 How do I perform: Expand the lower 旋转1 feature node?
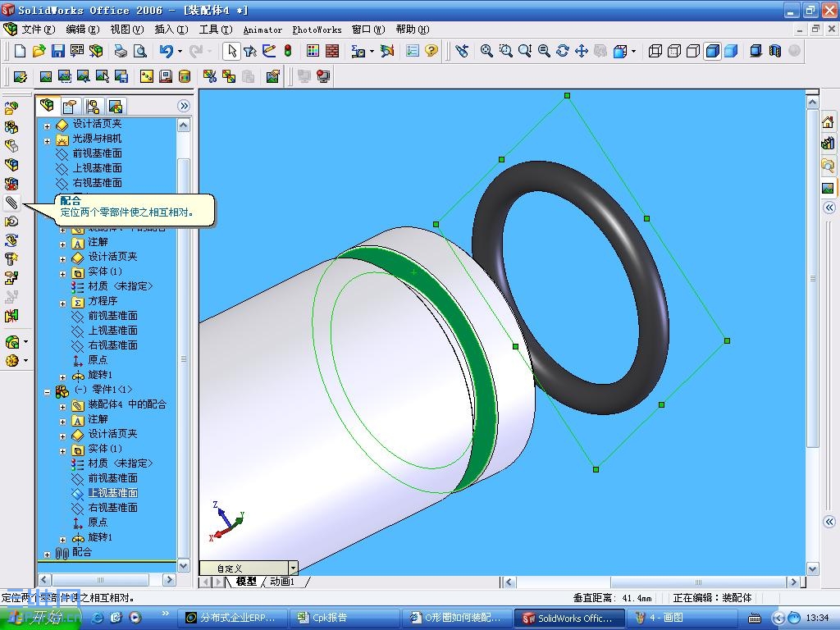point(62,540)
